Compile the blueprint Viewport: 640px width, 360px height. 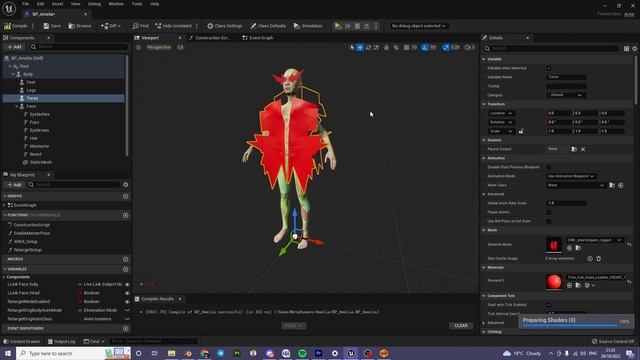coord(16,26)
